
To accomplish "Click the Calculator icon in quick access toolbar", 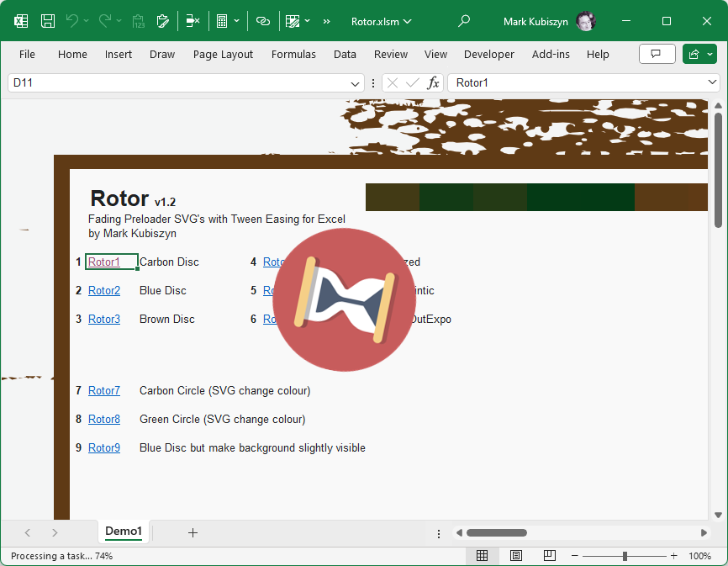I will pyautogui.click(x=222, y=21).
